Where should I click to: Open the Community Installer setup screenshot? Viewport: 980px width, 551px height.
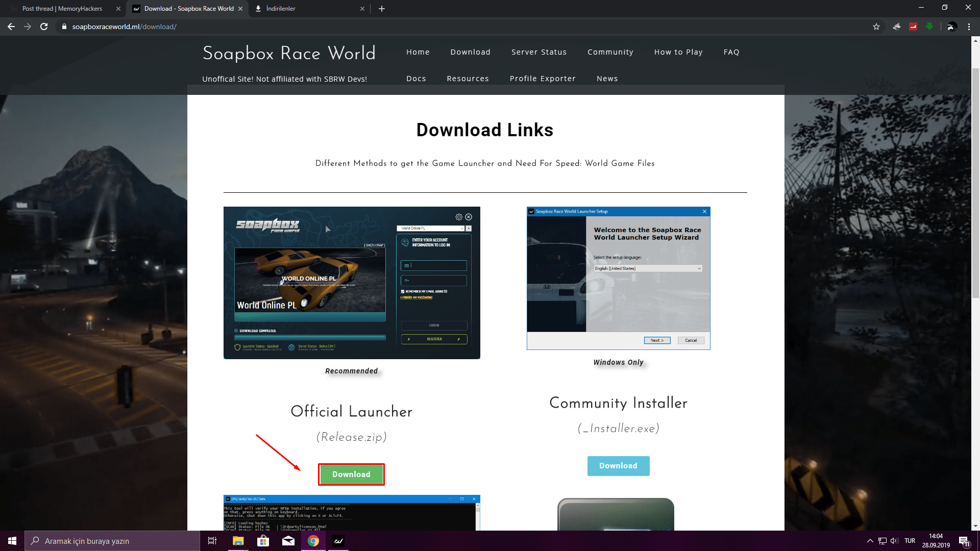click(x=618, y=278)
